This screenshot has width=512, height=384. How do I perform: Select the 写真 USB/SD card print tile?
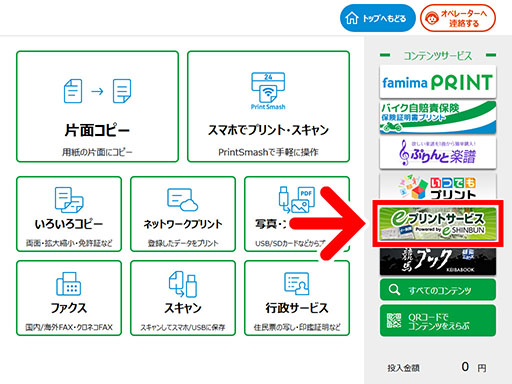click(297, 214)
